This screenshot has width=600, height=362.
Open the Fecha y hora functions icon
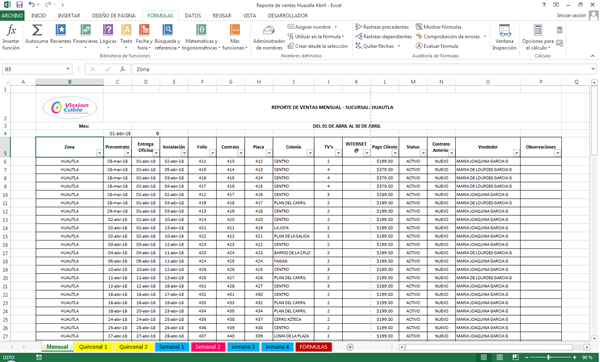tap(144, 30)
